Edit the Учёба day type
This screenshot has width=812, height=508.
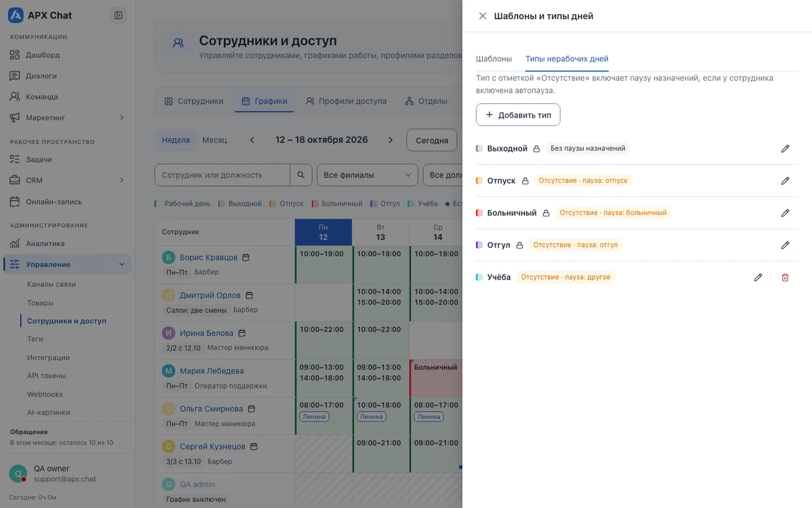point(758,277)
